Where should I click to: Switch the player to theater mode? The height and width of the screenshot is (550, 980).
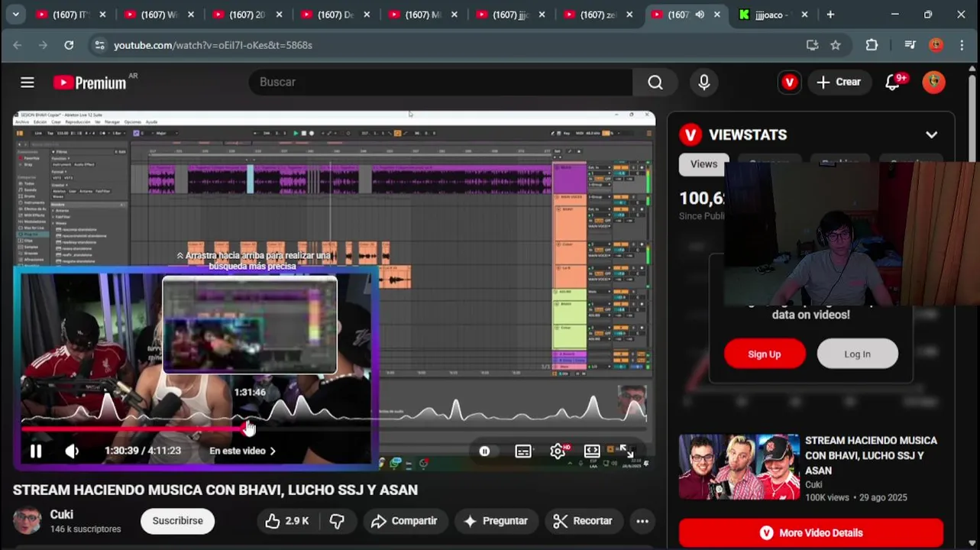[592, 451]
